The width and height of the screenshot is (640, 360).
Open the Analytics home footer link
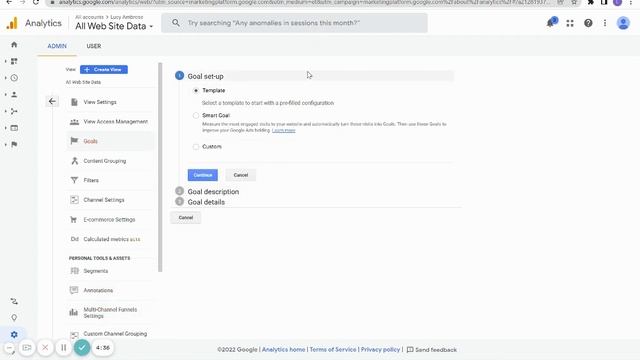point(283,350)
